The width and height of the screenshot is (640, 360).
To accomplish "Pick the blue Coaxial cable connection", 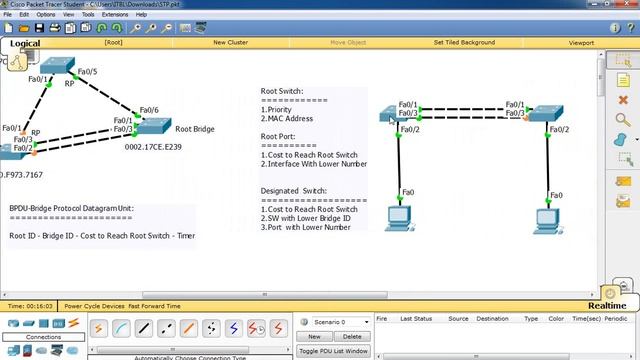I will (233, 329).
